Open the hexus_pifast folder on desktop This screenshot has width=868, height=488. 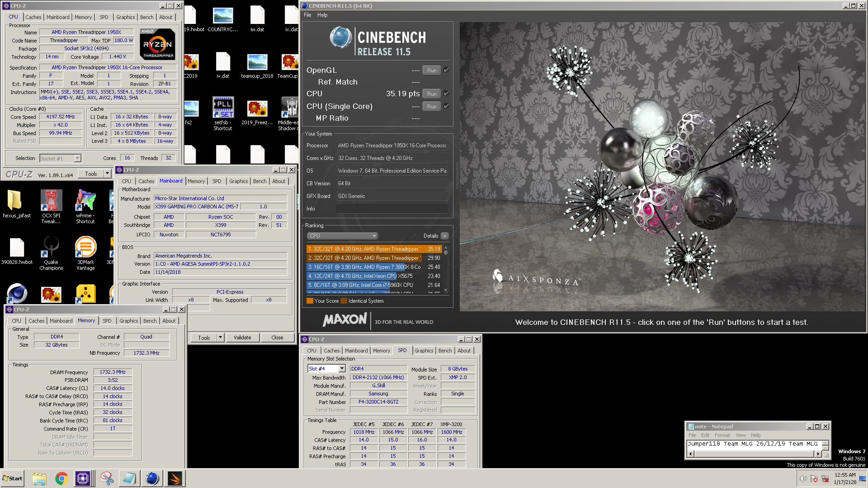16,204
